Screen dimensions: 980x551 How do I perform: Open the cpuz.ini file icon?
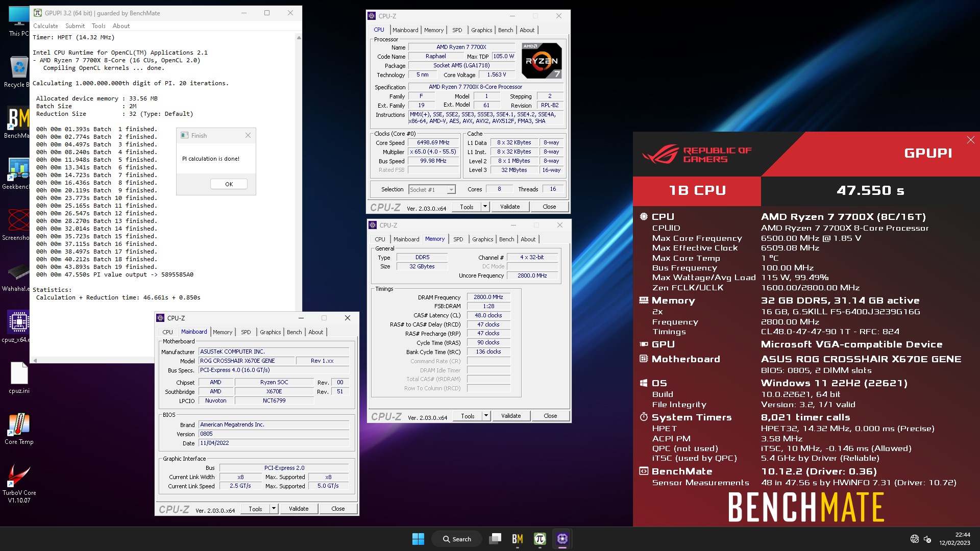pyautogui.click(x=19, y=378)
